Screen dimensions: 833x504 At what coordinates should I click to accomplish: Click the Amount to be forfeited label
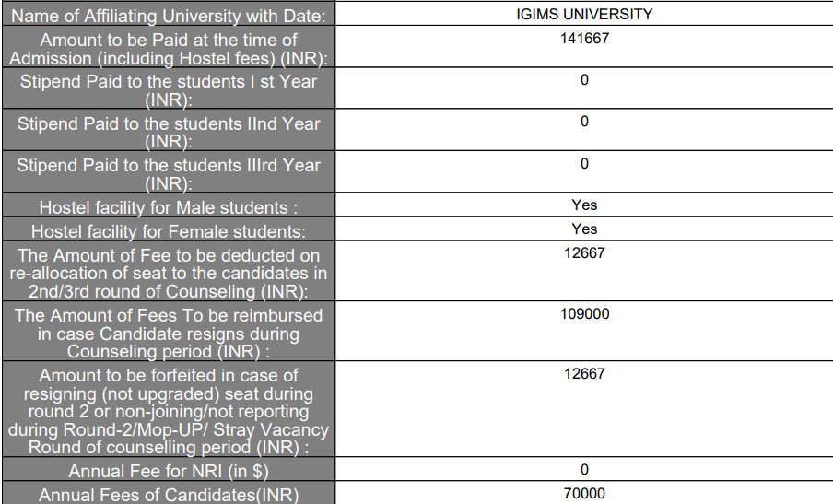coord(169,411)
